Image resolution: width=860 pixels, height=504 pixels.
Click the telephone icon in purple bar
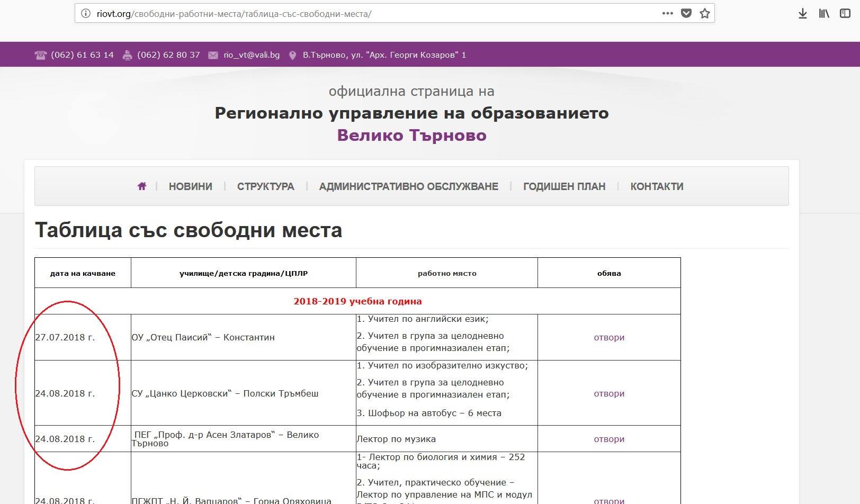(x=41, y=55)
